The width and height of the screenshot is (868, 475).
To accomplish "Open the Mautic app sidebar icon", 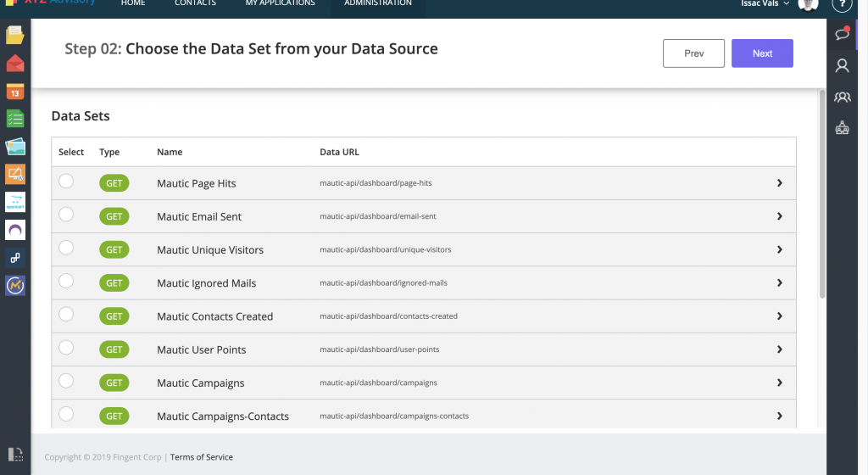I will tap(15, 286).
